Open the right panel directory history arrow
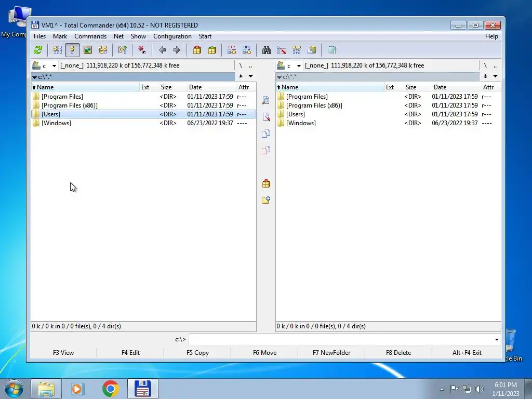Screen dimensions: 532x399 (x=495, y=76)
